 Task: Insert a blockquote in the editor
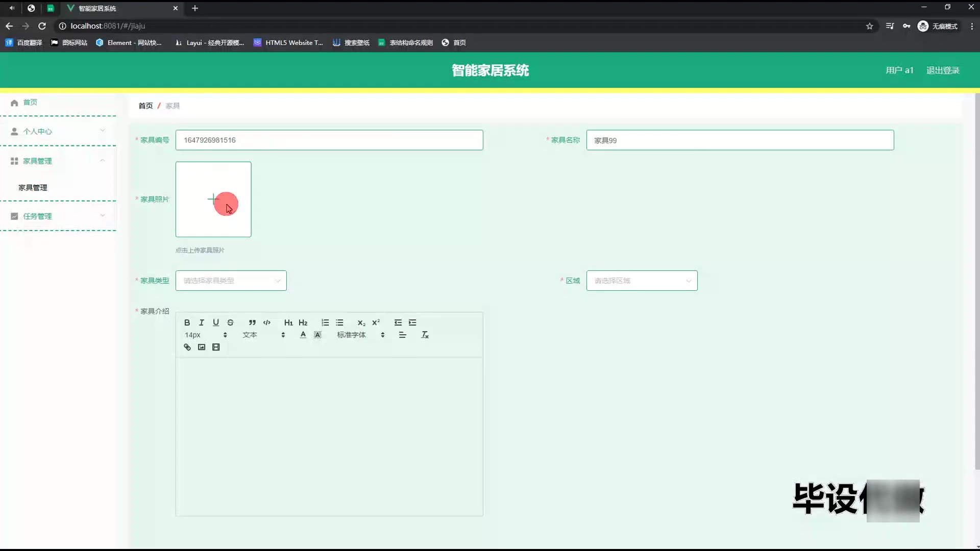[252, 322]
